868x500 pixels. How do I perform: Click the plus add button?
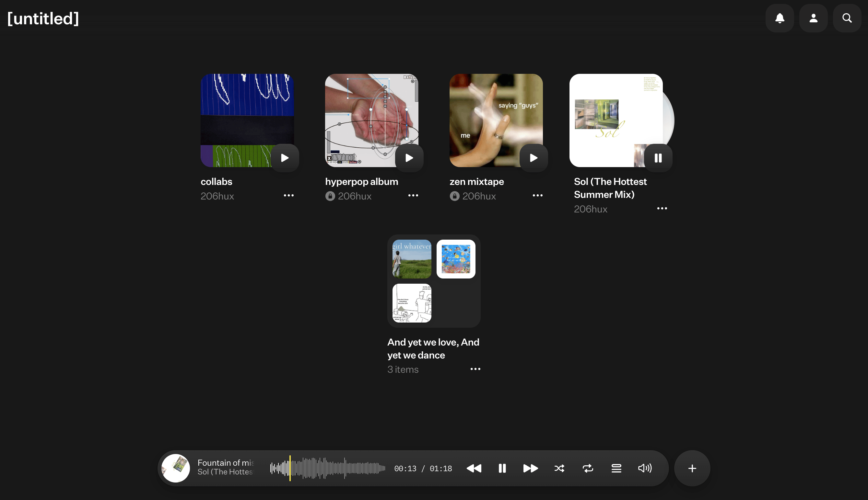692,468
